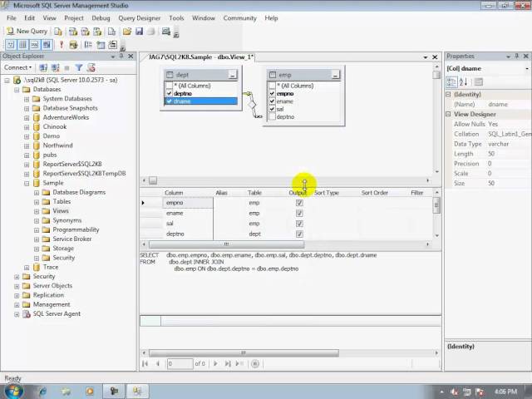
Task: Click the Object Explorer connect server icon
Action: click(43, 67)
